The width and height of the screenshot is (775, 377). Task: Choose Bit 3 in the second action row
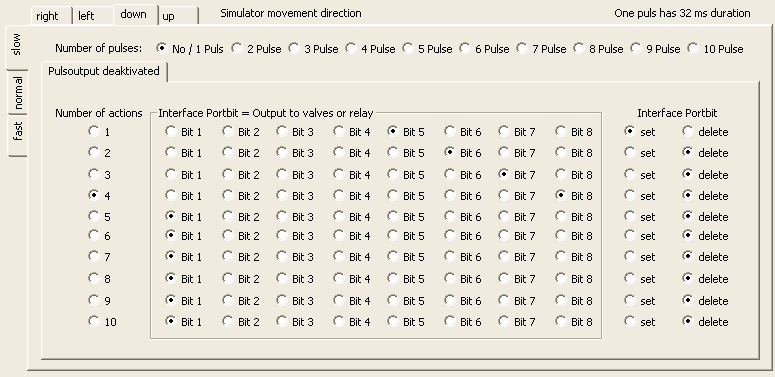click(x=295, y=153)
